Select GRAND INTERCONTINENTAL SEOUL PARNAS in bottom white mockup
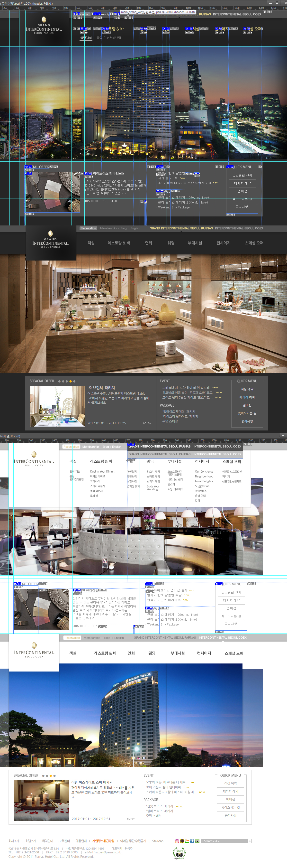Viewport: 287px width, 868px height. [165, 637]
